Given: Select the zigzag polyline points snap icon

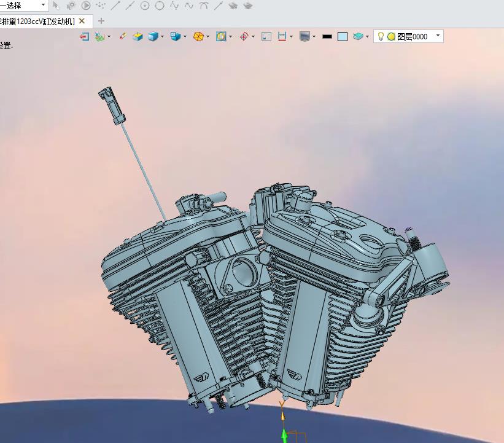Looking at the screenshot, I should (174, 6).
